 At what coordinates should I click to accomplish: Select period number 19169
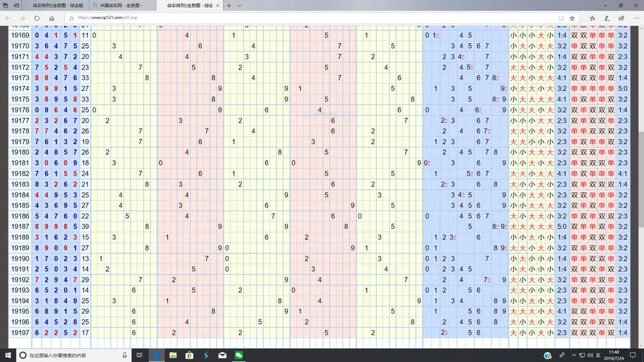(x=20, y=35)
